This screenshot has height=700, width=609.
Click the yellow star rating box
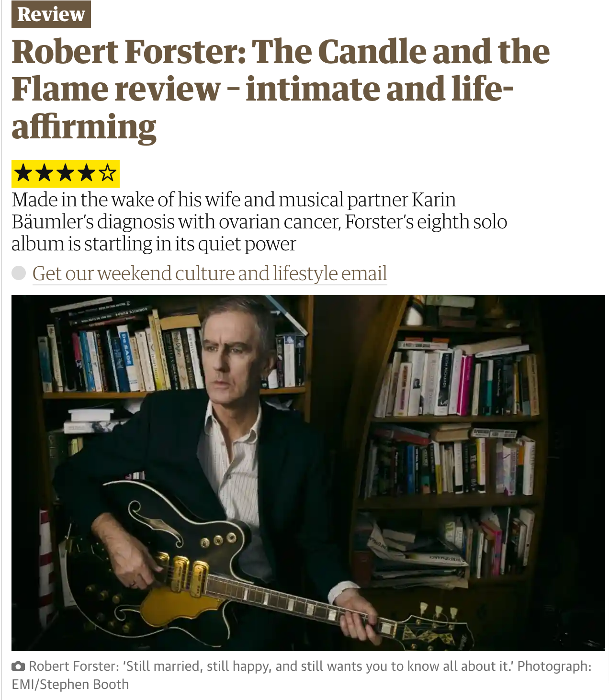coord(66,173)
